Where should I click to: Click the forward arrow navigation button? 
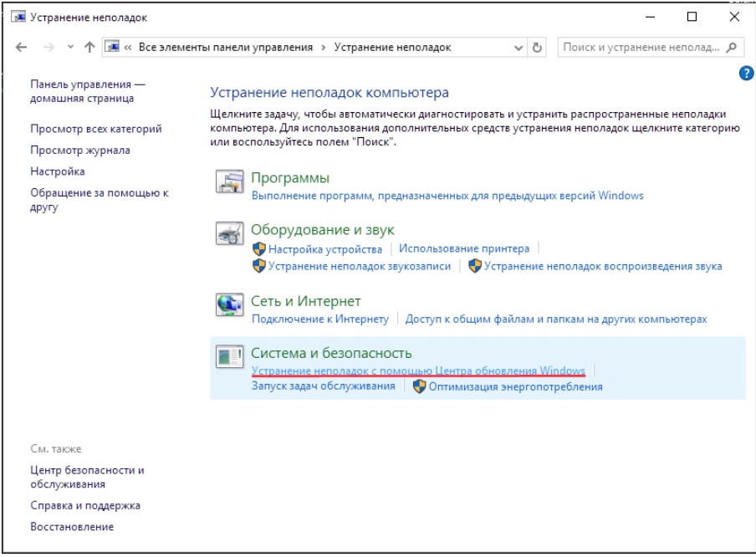(x=49, y=48)
